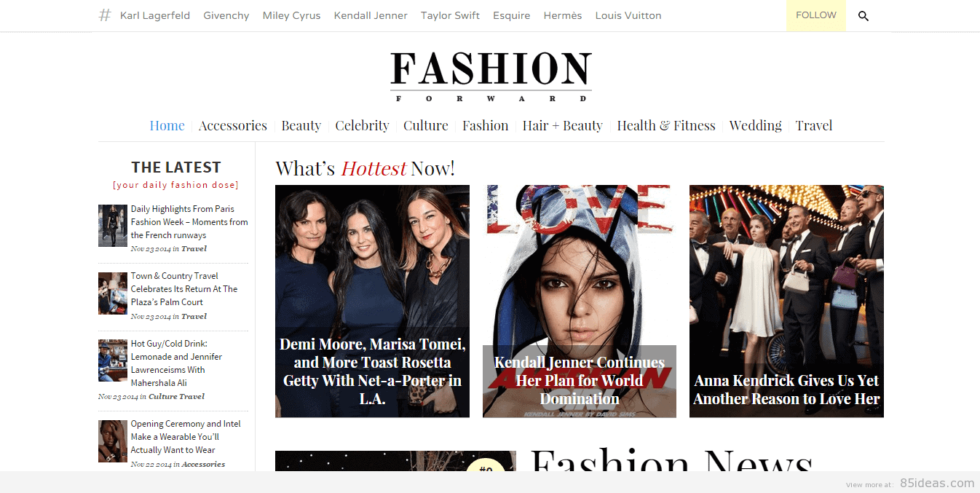980x493 pixels.
Task: Open the Givenchy tag link
Action: click(226, 15)
